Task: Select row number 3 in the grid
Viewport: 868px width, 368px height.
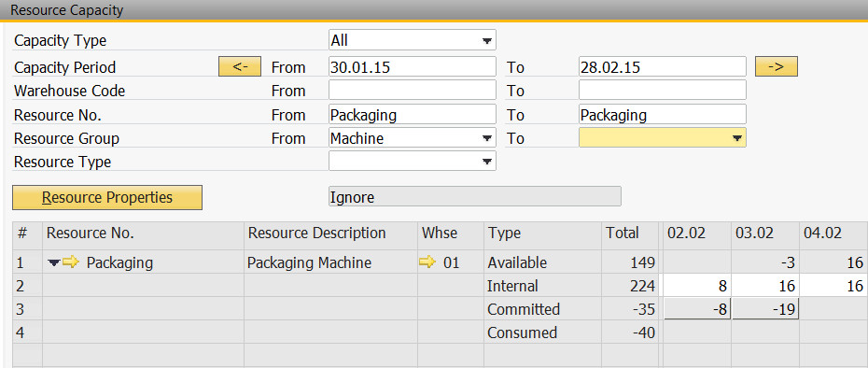Action: coord(27,309)
